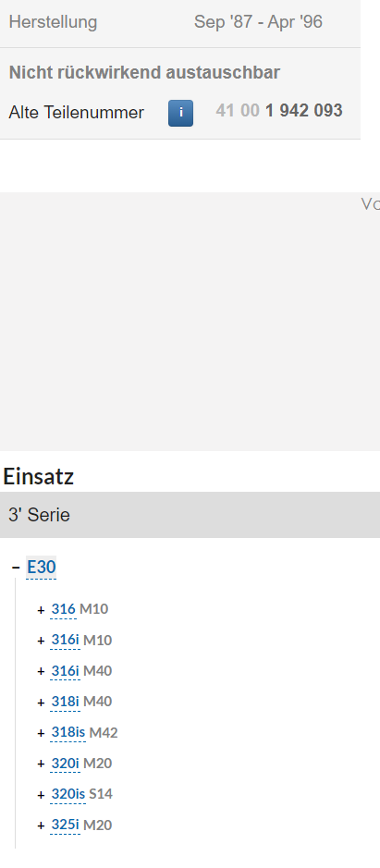Expand the 320is S14 entry
The height and width of the screenshot is (868, 380).
point(41,794)
